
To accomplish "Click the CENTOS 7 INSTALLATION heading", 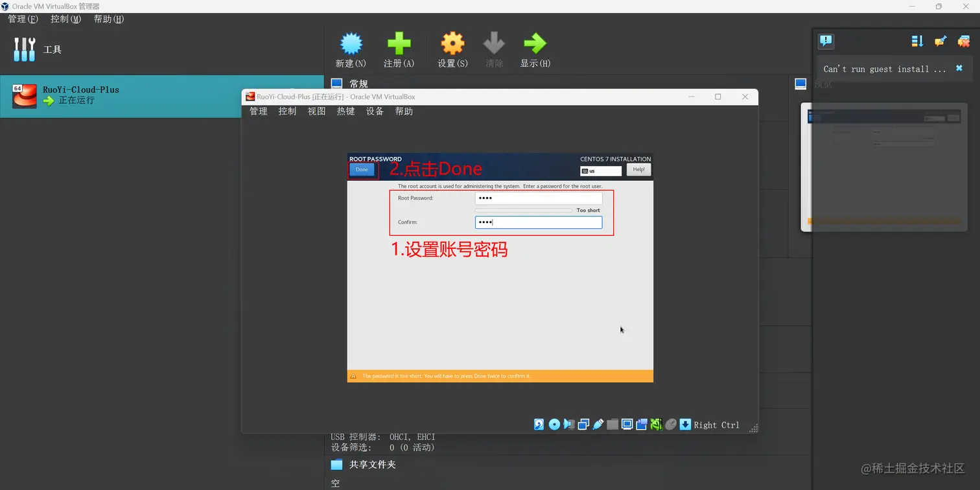I will point(616,159).
